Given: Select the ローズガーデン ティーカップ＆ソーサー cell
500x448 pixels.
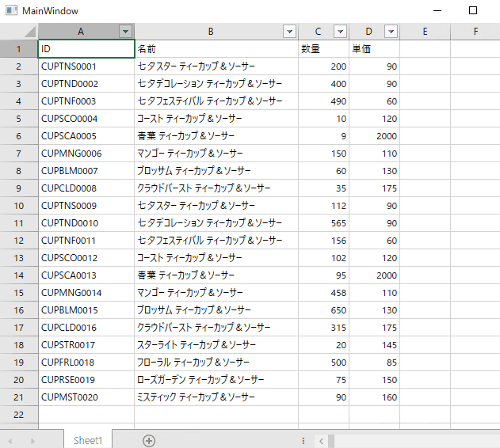Looking at the screenshot, I should click(x=216, y=380).
